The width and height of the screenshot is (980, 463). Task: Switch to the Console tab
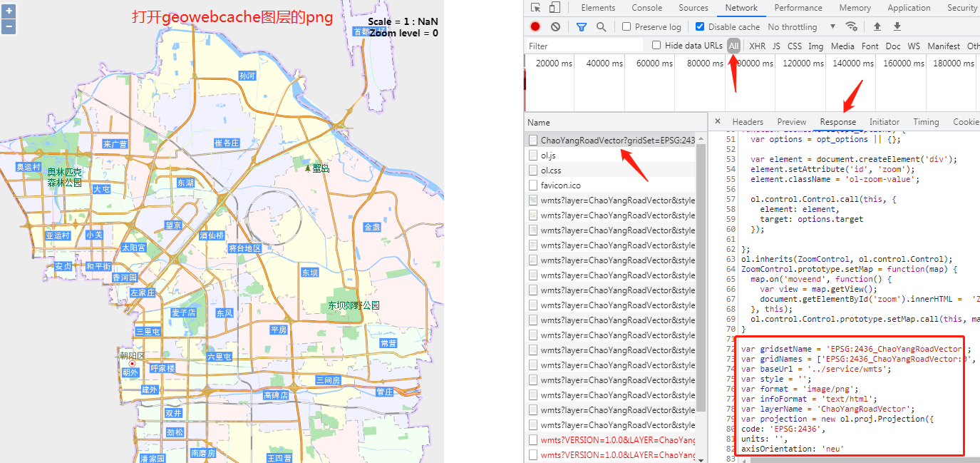point(646,8)
